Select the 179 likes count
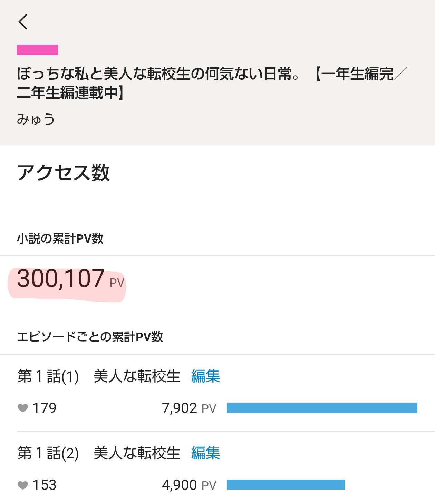The height and width of the screenshot is (504, 435). pos(45,408)
